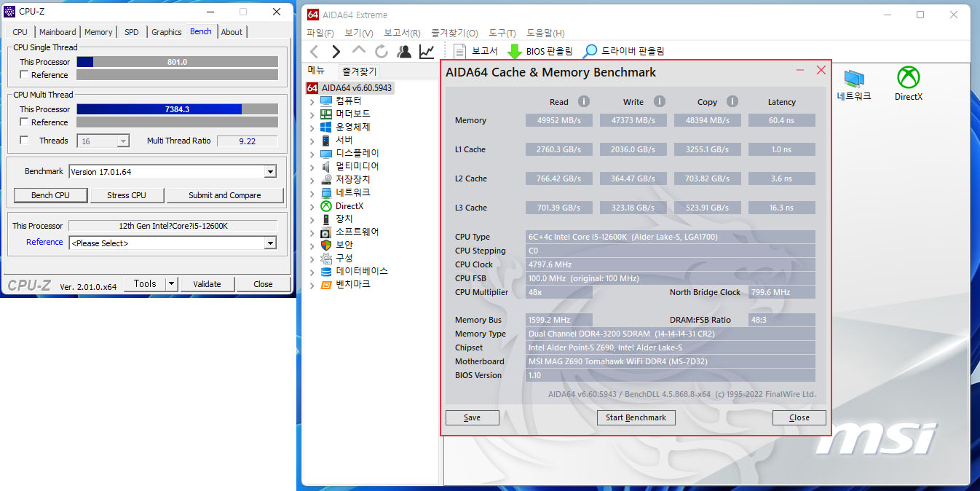The height and width of the screenshot is (491, 980).
Task: Open the Reference Please Select dropdown
Action: point(270,243)
